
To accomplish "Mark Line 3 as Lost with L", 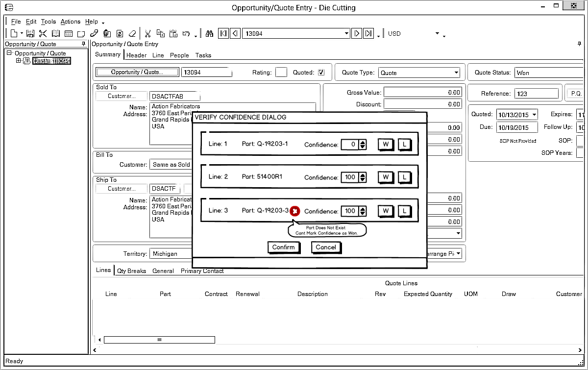I will pos(404,211).
